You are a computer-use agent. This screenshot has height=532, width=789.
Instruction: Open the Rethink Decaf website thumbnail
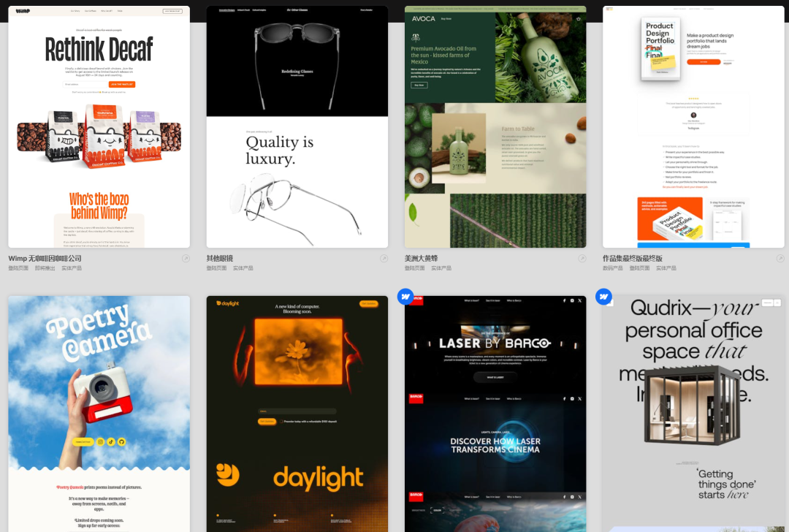point(99,127)
